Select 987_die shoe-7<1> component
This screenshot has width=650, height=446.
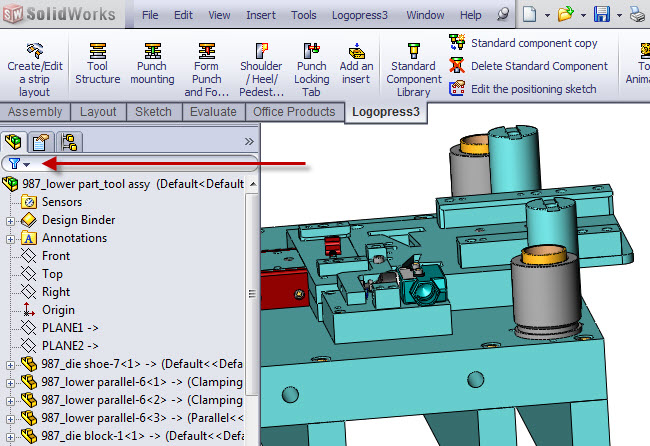point(132,364)
